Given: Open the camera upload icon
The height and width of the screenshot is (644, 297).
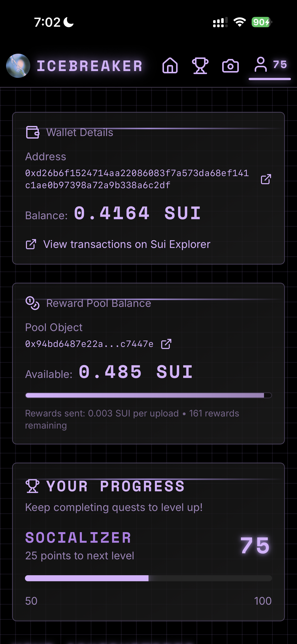Looking at the screenshot, I should tap(230, 66).
